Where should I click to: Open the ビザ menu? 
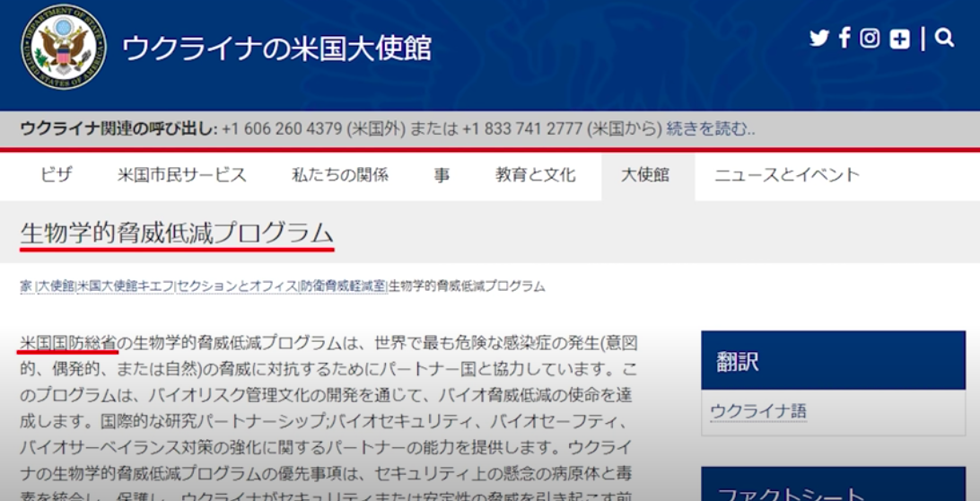point(56,175)
